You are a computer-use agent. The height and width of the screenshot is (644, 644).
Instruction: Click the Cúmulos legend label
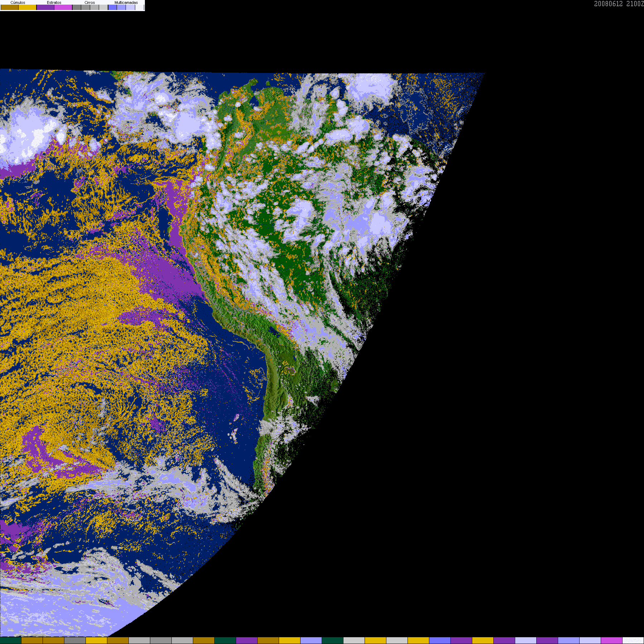[18, 3]
